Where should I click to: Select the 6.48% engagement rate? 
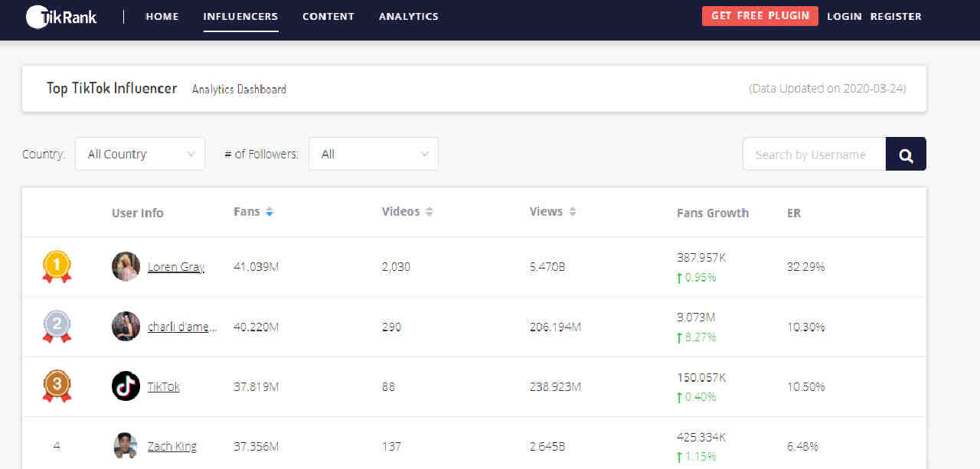(x=803, y=446)
